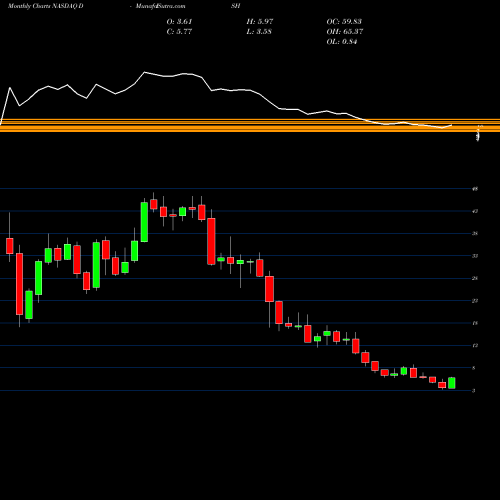Click the 'OC: 59.83' percentage text
Screen dimensions: 500x500
point(344,22)
